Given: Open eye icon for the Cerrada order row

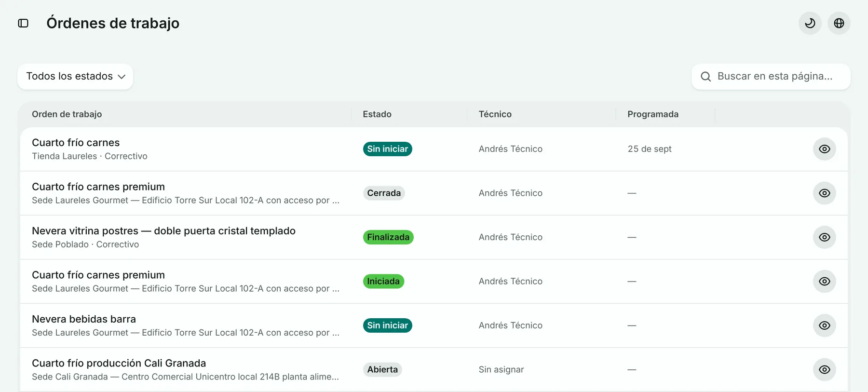Looking at the screenshot, I should pyautogui.click(x=825, y=193).
